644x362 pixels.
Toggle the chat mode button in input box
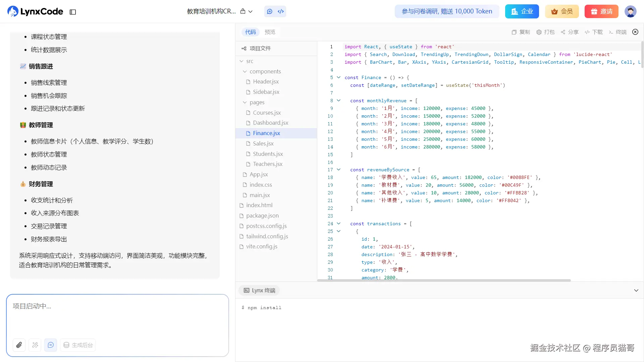51,345
